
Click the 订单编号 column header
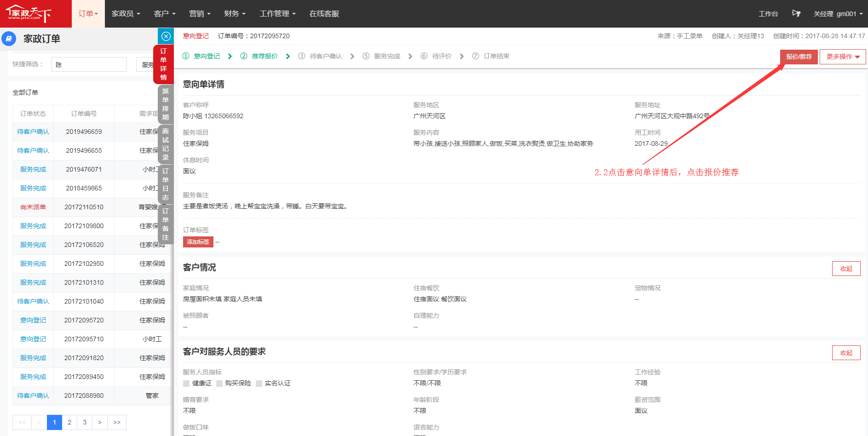(x=84, y=114)
